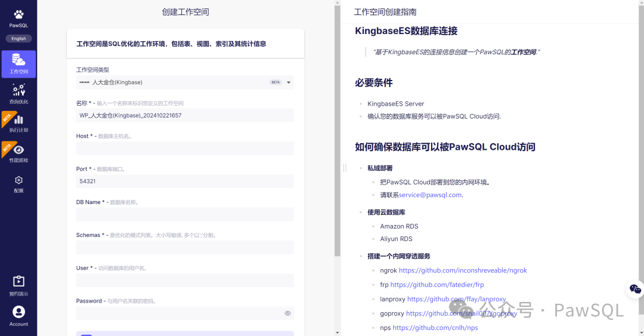The image size is (644, 336).
Task: Open the ngrok GitHub link
Action: click(463, 270)
